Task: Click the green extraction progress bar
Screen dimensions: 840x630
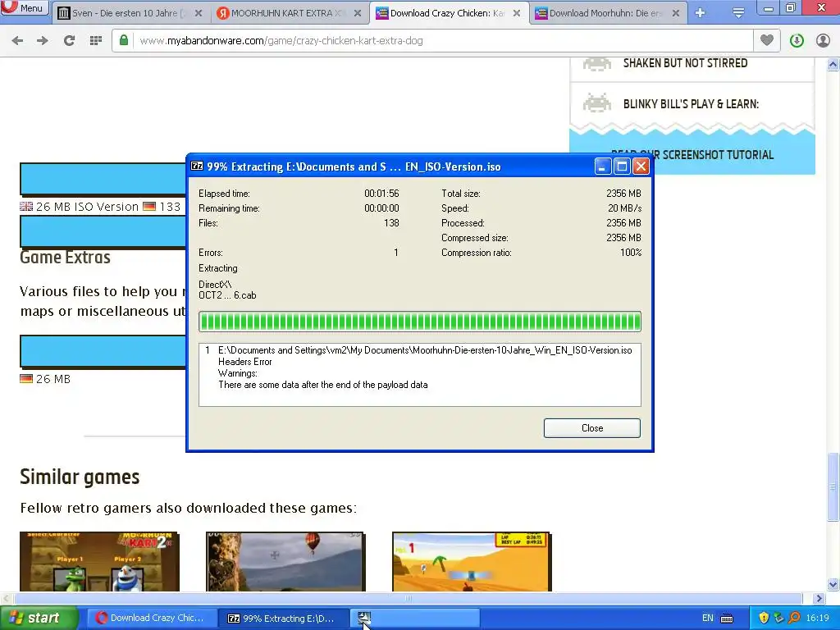Action: [419, 322]
